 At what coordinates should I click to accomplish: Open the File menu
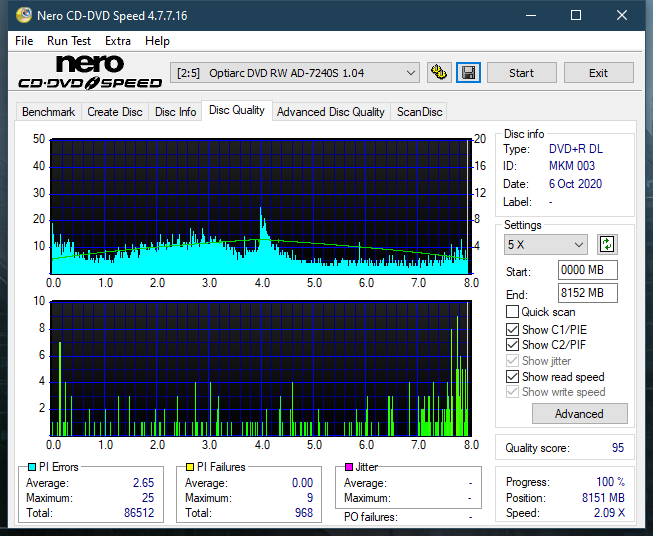point(24,41)
